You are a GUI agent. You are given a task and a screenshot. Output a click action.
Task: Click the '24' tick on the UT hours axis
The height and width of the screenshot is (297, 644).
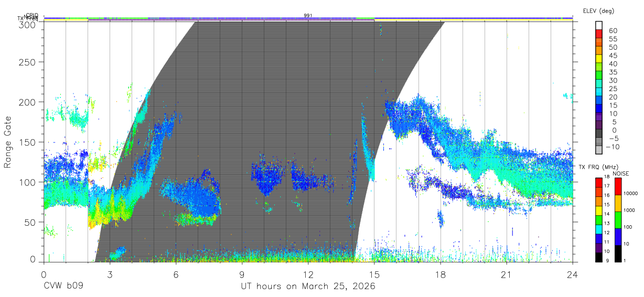[x=573, y=274]
